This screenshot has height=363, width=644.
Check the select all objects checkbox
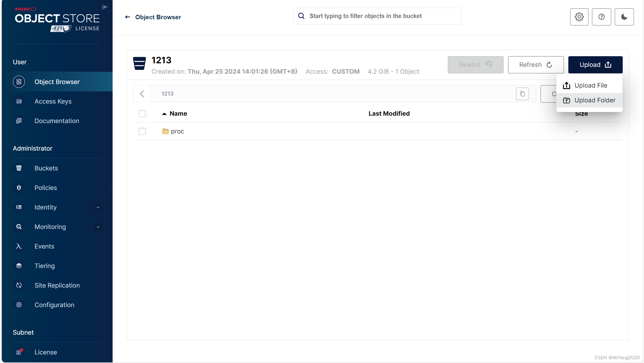[x=142, y=114]
